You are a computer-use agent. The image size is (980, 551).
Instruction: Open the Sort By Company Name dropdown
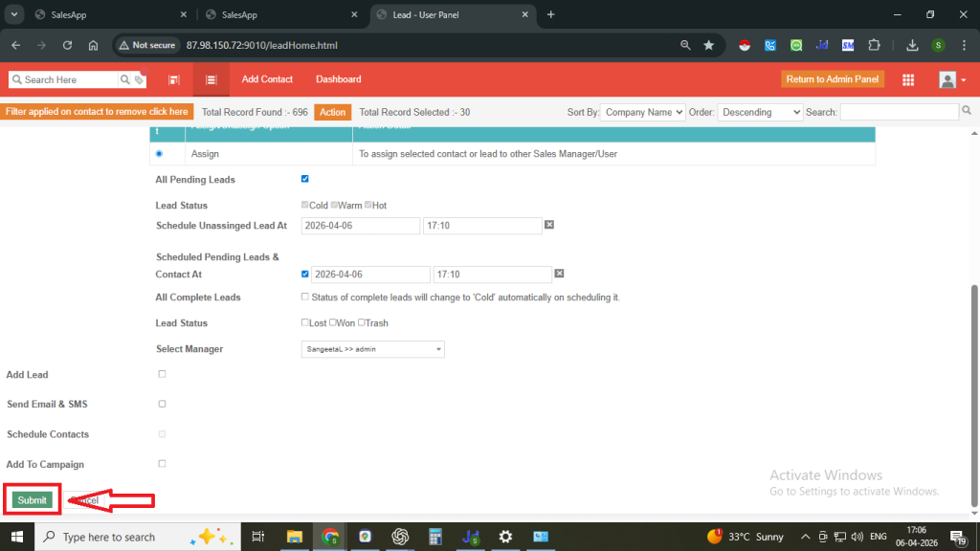pos(642,112)
